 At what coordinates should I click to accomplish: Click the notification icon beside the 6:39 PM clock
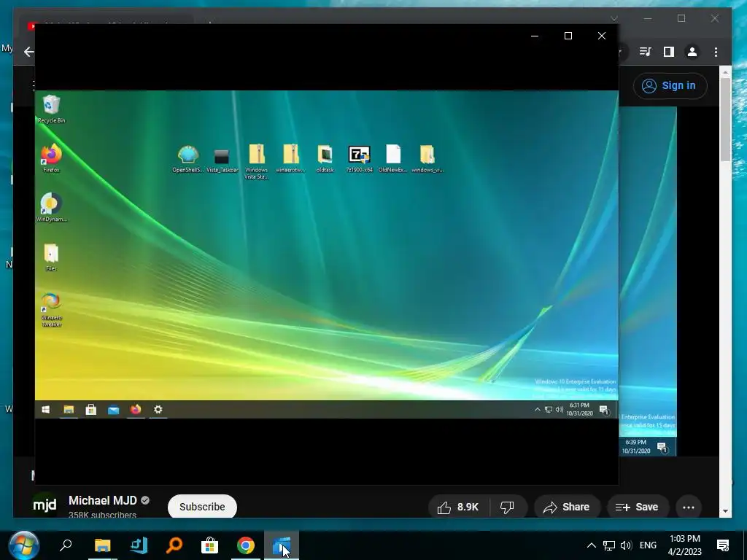pyautogui.click(x=662, y=447)
